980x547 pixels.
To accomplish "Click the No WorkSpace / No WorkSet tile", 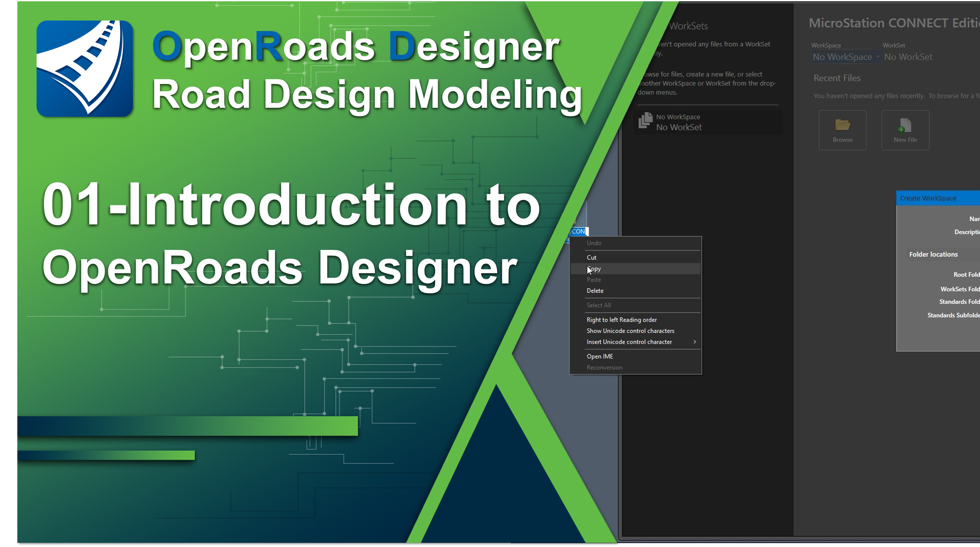I will coord(708,122).
